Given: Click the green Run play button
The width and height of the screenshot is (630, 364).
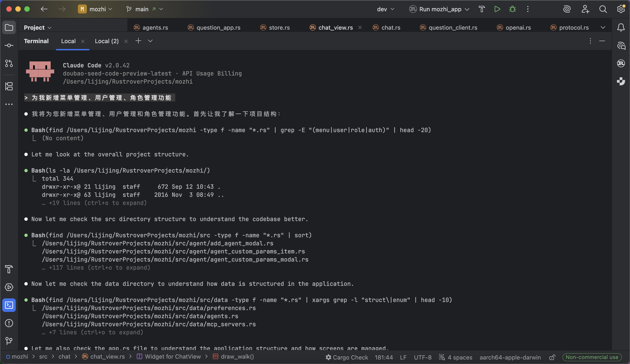Looking at the screenshot, I should (x=497, y=9).
